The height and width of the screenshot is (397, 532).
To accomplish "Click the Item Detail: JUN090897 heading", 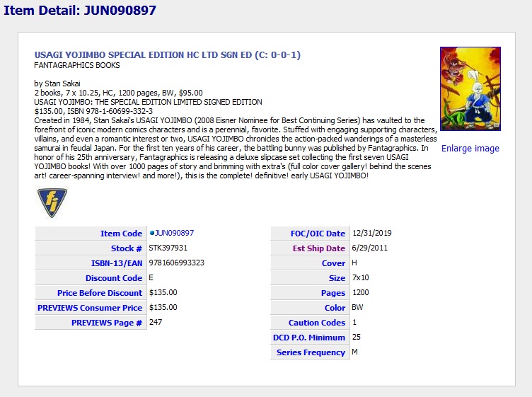I will tap(80, 10).
